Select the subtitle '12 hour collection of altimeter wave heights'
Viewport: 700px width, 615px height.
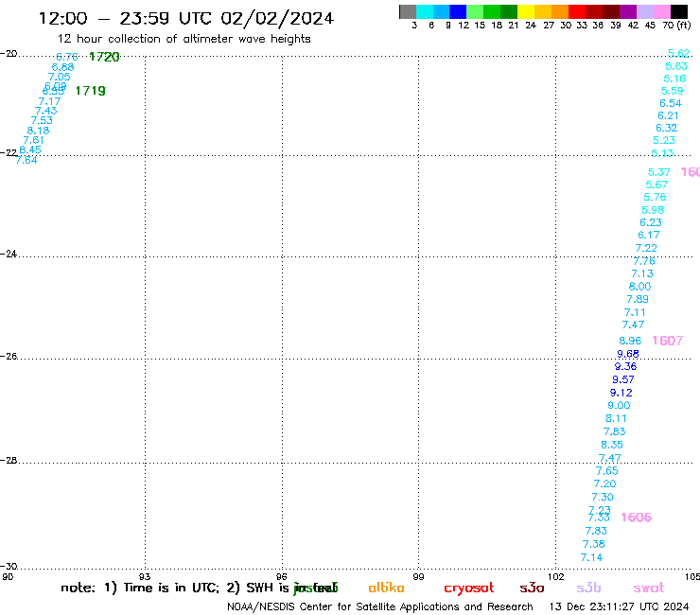coord(184,39)
